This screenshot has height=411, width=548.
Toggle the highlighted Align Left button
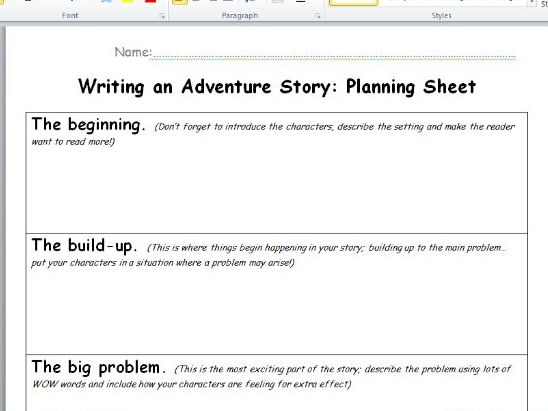click(x=180, y=2)
